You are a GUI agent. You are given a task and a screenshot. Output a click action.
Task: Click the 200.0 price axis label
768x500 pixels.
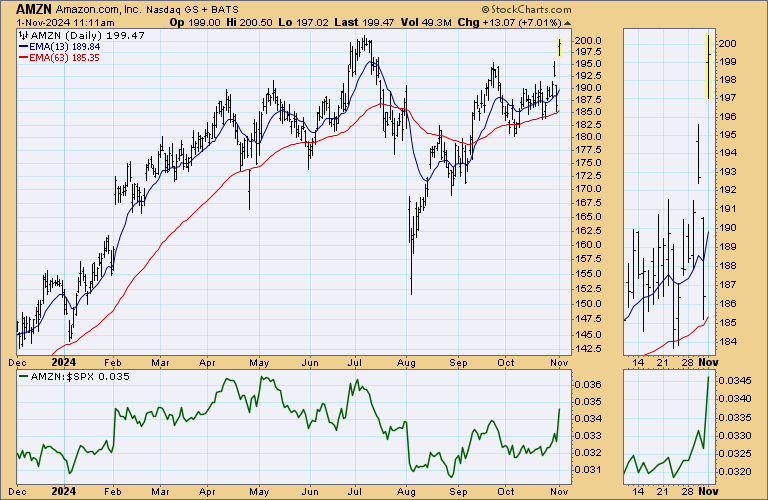(x=588, y=41)
